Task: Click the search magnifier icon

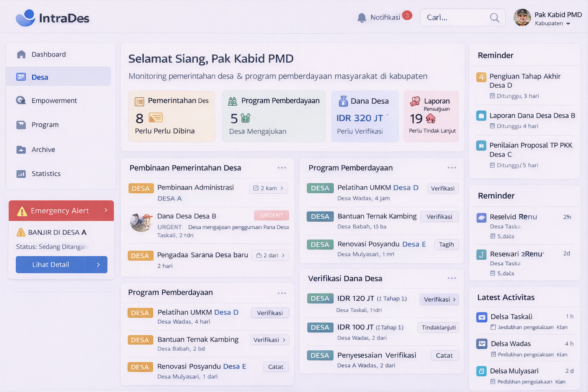Action: point(494,18)
